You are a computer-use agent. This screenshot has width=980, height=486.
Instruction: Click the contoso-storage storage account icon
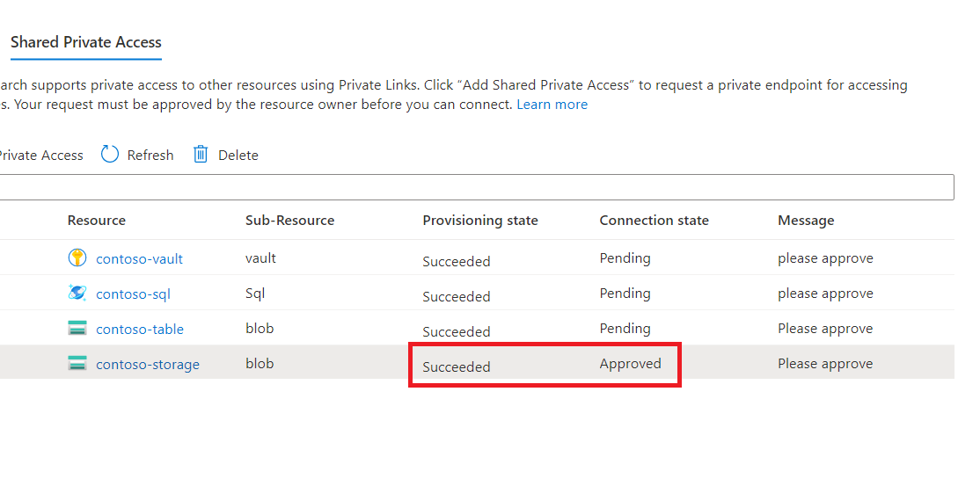click(77, 364)
